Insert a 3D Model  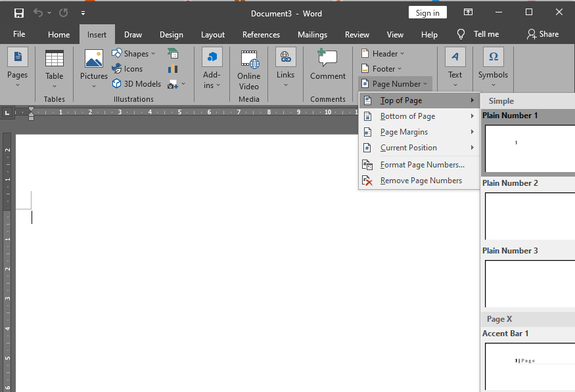click(136, 83)
